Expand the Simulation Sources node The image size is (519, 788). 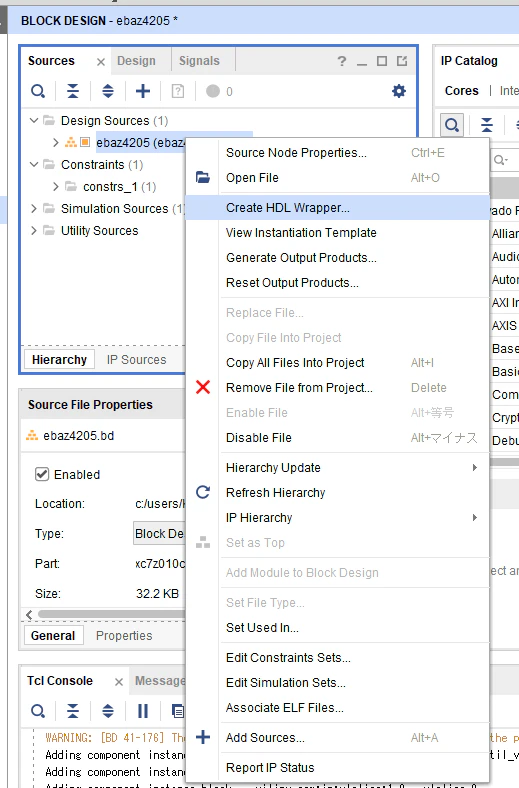pos(34,209)
